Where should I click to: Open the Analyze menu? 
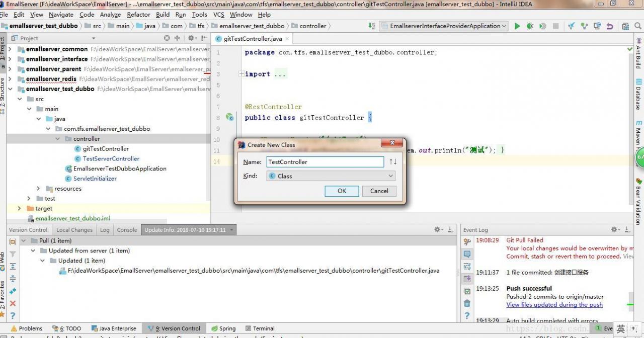point(110,15)
